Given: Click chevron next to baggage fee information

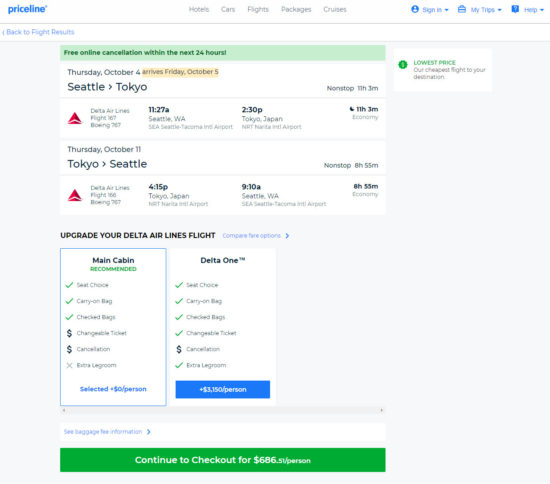Looking at the screenshot, I should [149, 432].
